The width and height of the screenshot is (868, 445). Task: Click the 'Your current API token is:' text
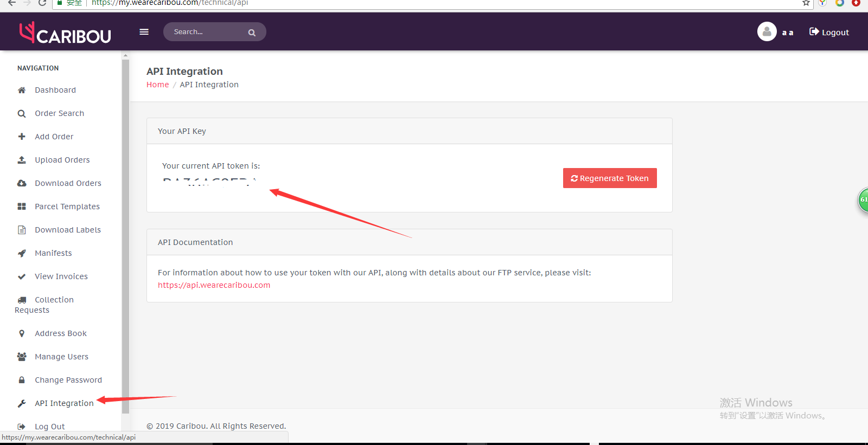point(211,166)
